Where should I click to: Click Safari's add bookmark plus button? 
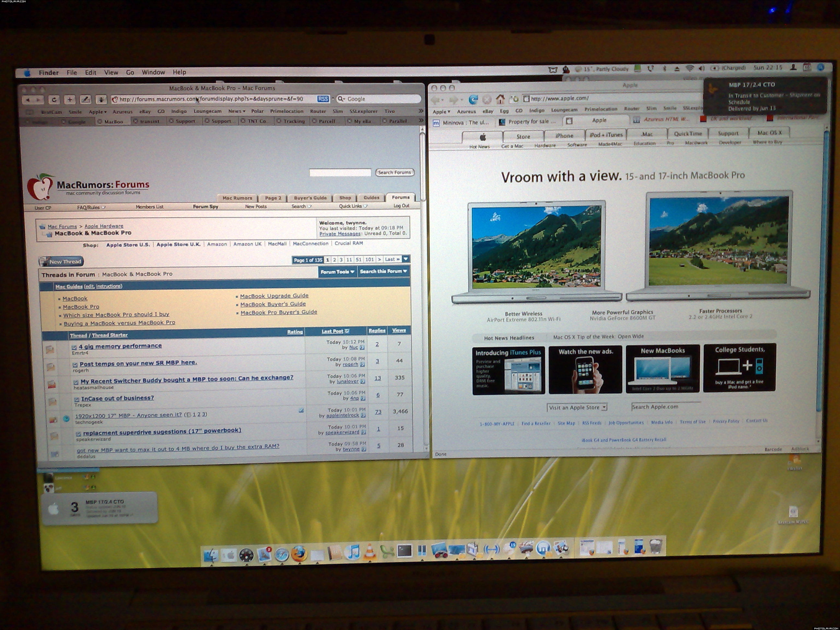coord(70,99)
